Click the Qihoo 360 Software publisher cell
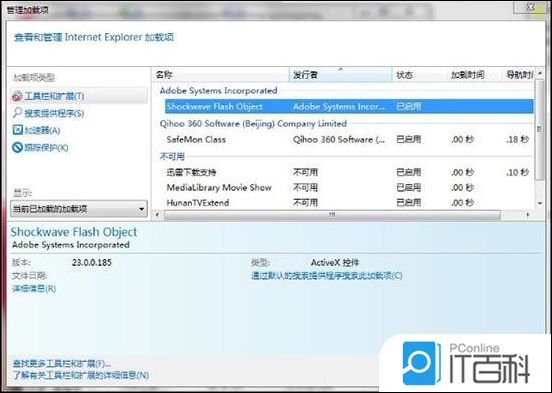The width and height of the screenshot is (552, 393). click(339, 139)
